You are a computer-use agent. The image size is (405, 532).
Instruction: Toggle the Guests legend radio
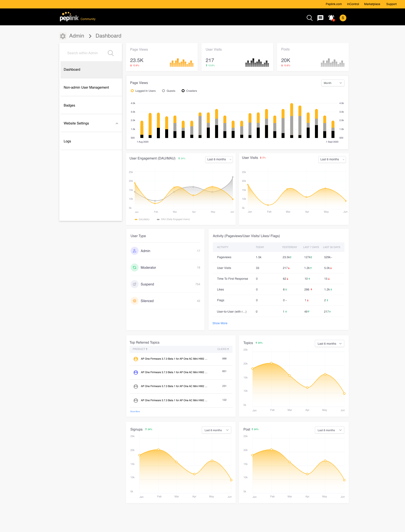(x=163, y=91)
